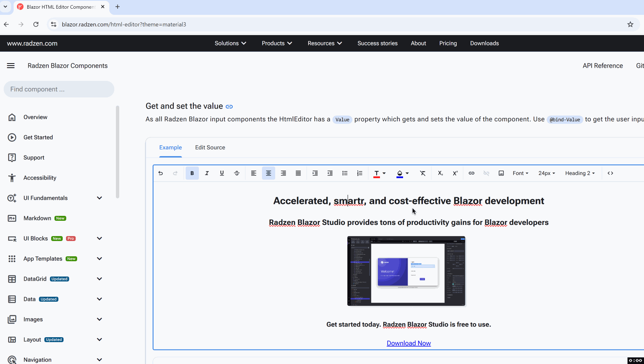This screenshot has width=644, height=364.
Task: Redo the edit in the editor toolbar
Action: pyautogui.click(x=175, y=173)
